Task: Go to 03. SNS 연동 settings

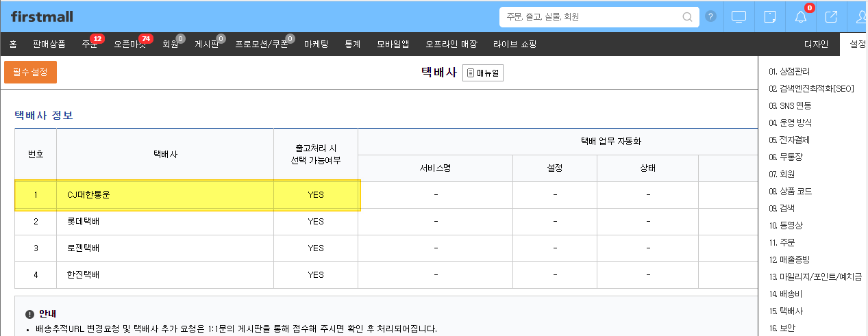Action: (790, 105)
